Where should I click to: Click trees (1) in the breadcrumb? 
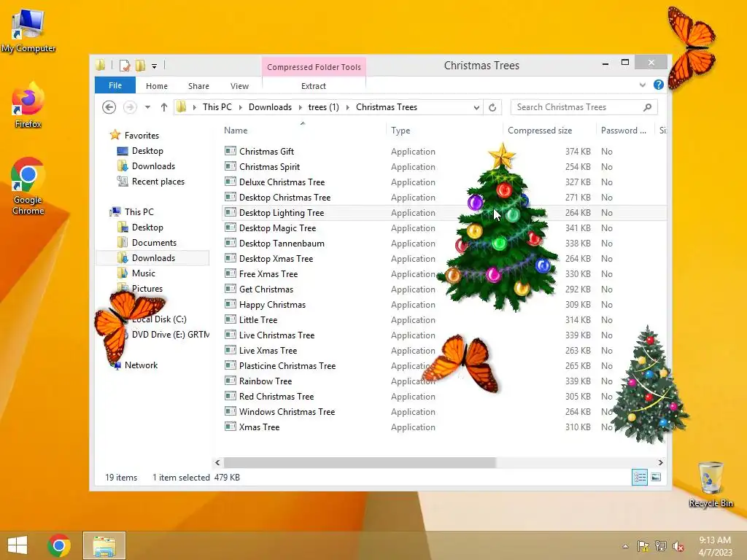[323, 107]
